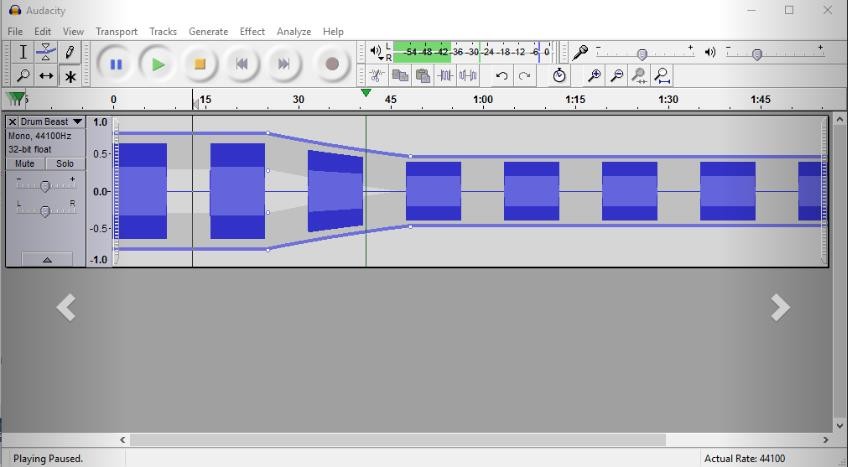Click the recording volume slider
Image resolution: width=848 pixels, height=467 pixels.
[x=642, y=54]
